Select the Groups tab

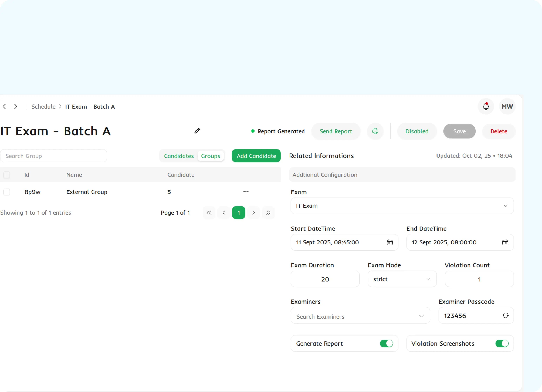pos(210,156)
